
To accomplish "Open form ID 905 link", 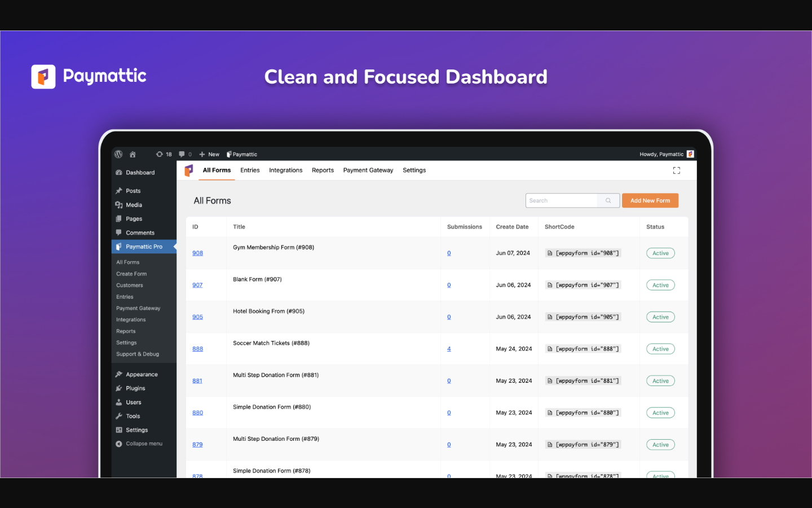I will (197, 317).
